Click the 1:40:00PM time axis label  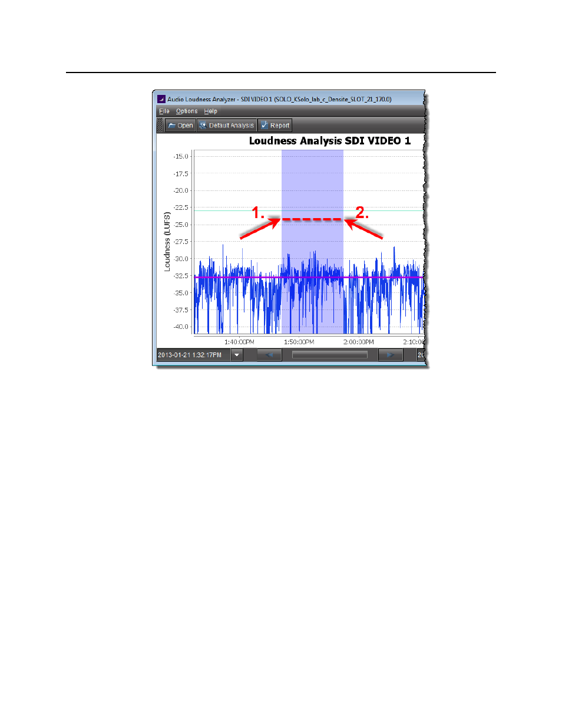239,342
